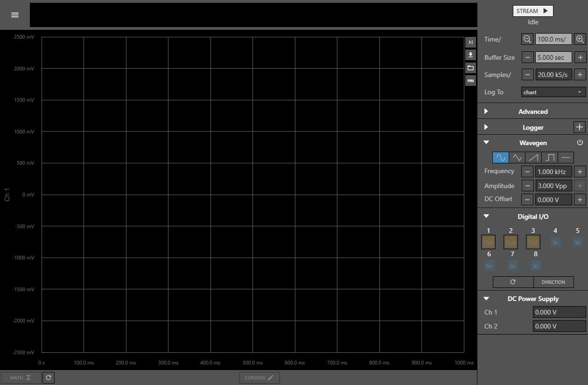Select the square waveform

click(550, 157)
